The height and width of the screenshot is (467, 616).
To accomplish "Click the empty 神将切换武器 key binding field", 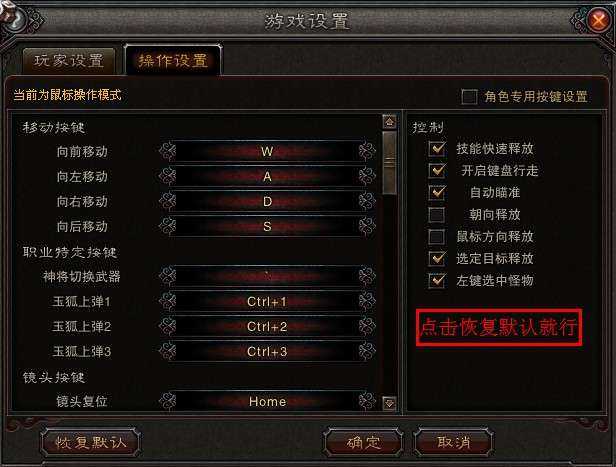I will [x=267, y=277].
